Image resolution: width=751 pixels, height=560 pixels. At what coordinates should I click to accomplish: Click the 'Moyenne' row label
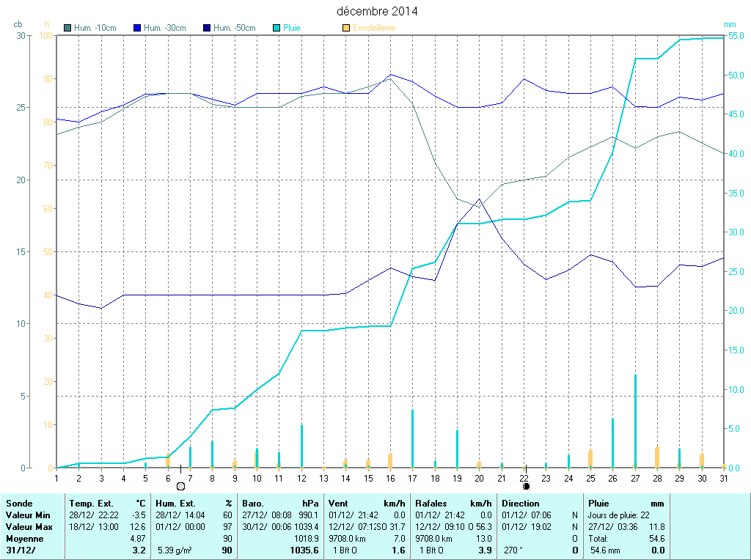(x=23, y=539)
